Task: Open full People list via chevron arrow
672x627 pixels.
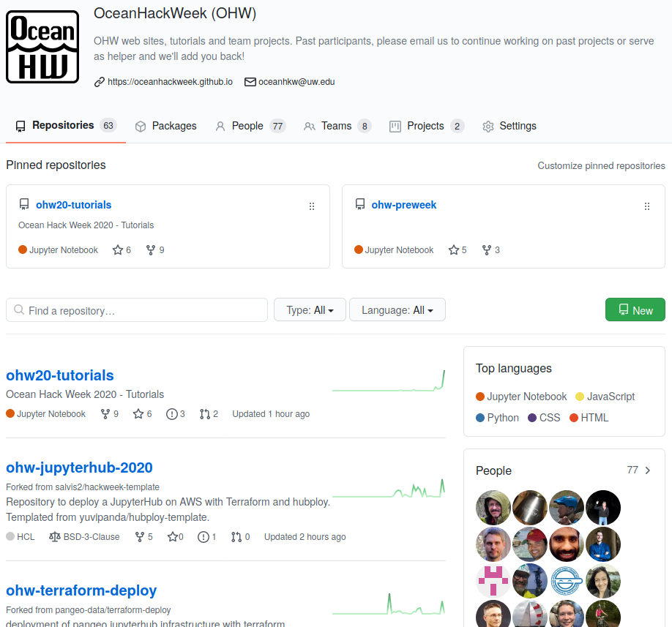Action: click(648, 470)
